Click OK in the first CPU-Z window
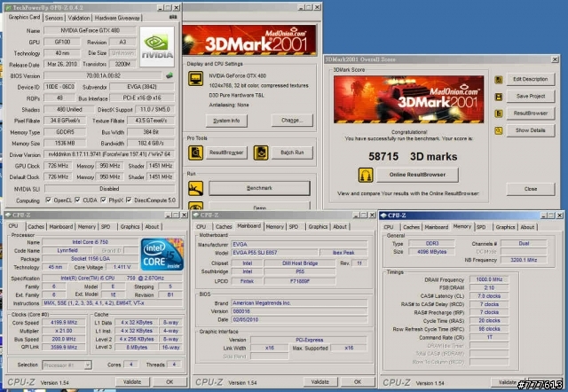This screenshot has height=392, width=568. pyautogui.click(x=170, y=382)
